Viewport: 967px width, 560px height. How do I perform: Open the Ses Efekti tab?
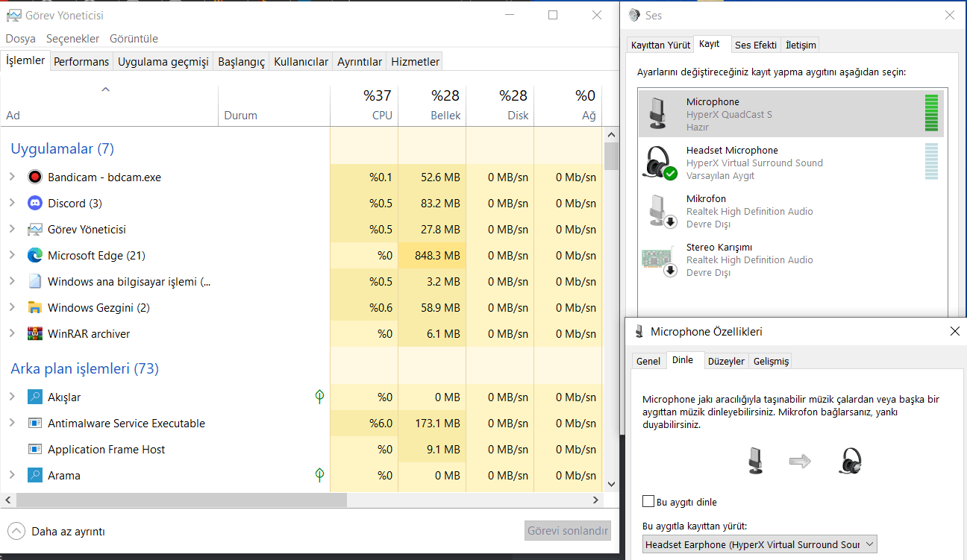click(756, 45)
